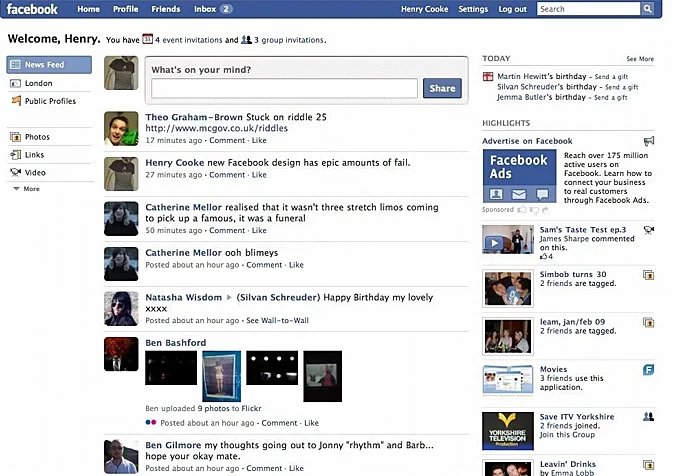Click the '4 event invitations' link
680x476 pixels.
[189, 40]
